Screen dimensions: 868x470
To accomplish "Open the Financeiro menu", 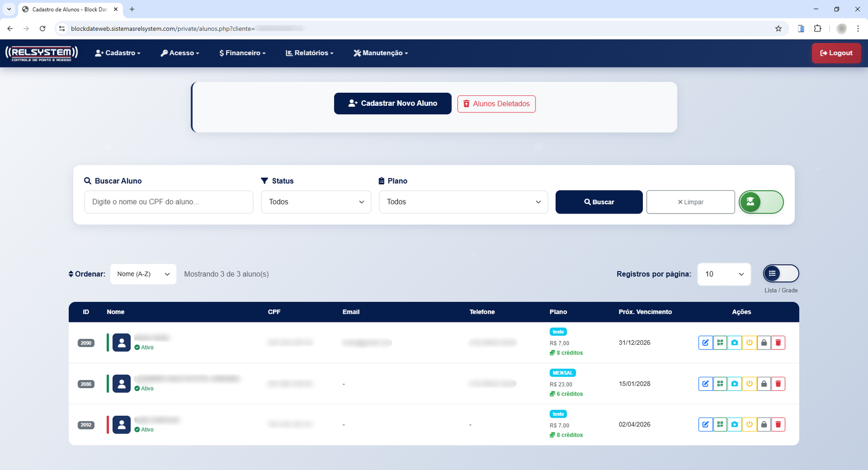I will 242,53.
